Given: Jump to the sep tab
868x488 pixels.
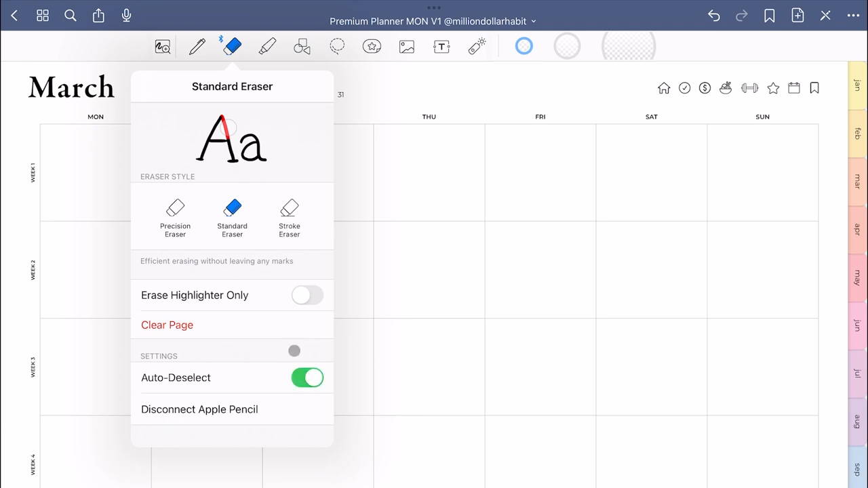Looking at the screenshot, I should coord(857,468).
